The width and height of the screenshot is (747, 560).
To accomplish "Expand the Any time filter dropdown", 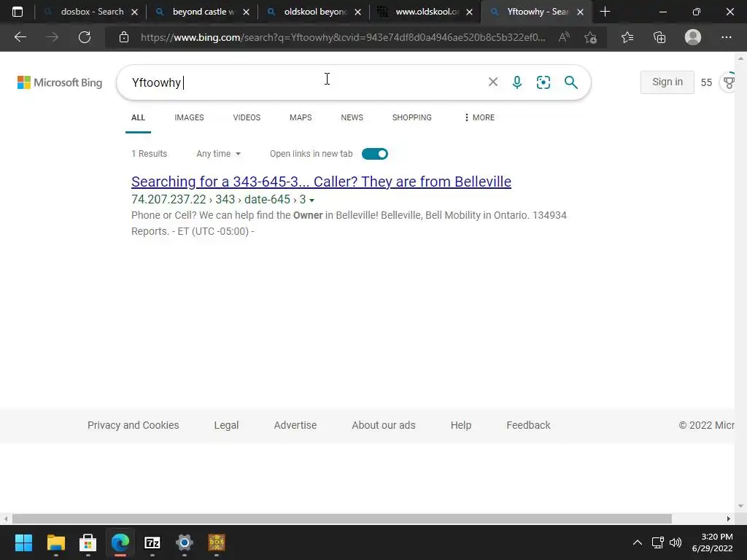I will 219,154.
